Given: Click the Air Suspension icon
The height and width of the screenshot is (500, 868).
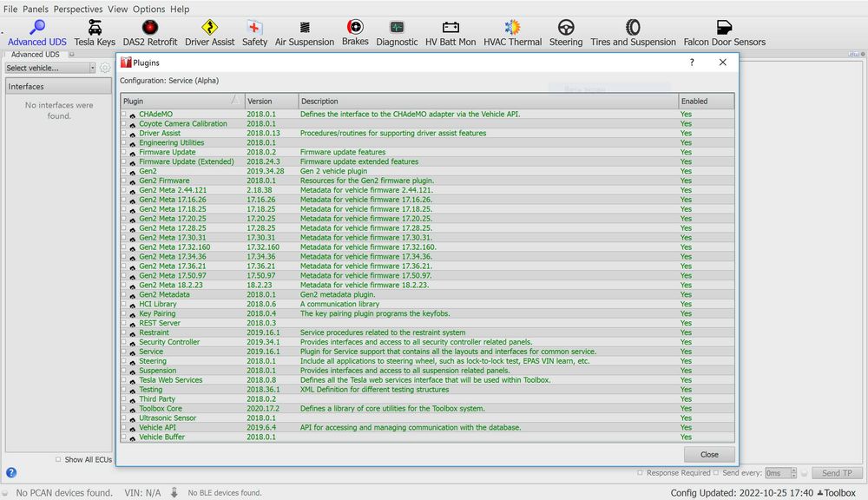Looking at the screenshot, I should click(x=304, y=33).
